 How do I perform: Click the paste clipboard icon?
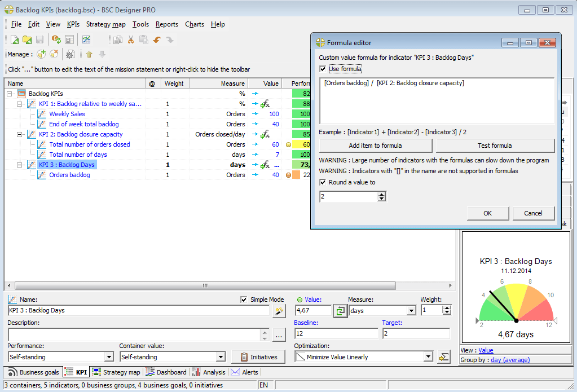143,39
